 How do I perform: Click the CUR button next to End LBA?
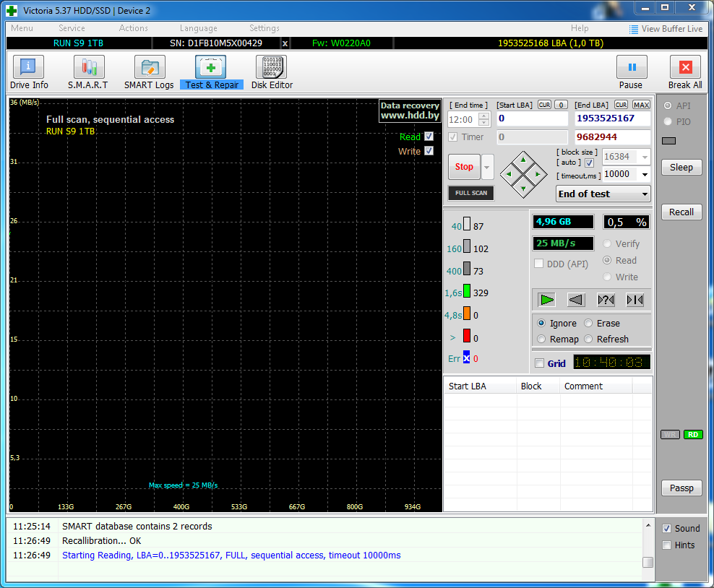pyautogui.click(x=621, y=105)
